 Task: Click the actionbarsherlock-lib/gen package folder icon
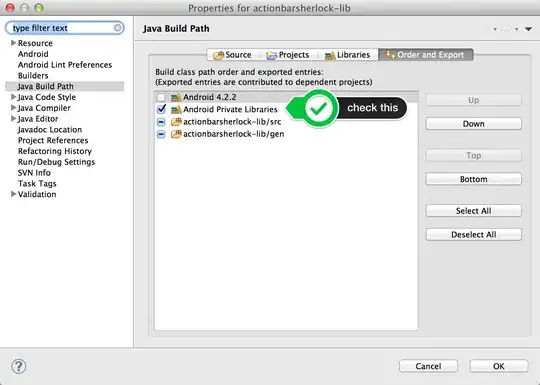176,134
